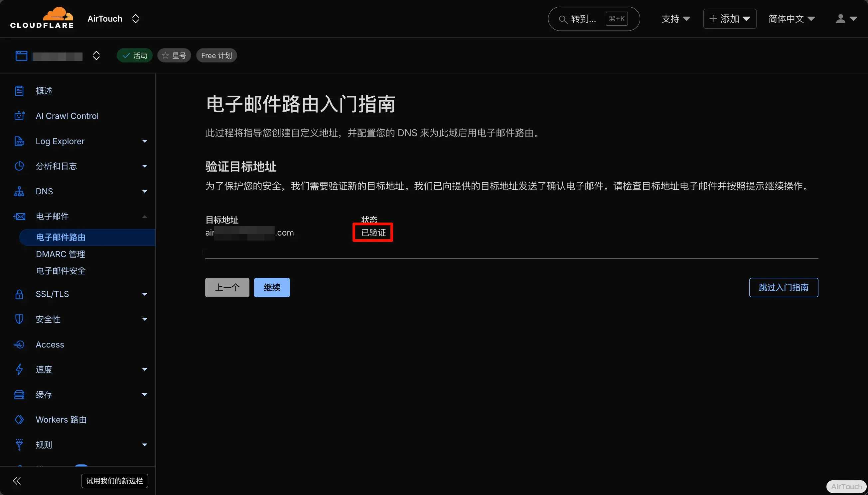Click the 试用我们的新边栏 button

pyautogui.click(x=114, y=481)
